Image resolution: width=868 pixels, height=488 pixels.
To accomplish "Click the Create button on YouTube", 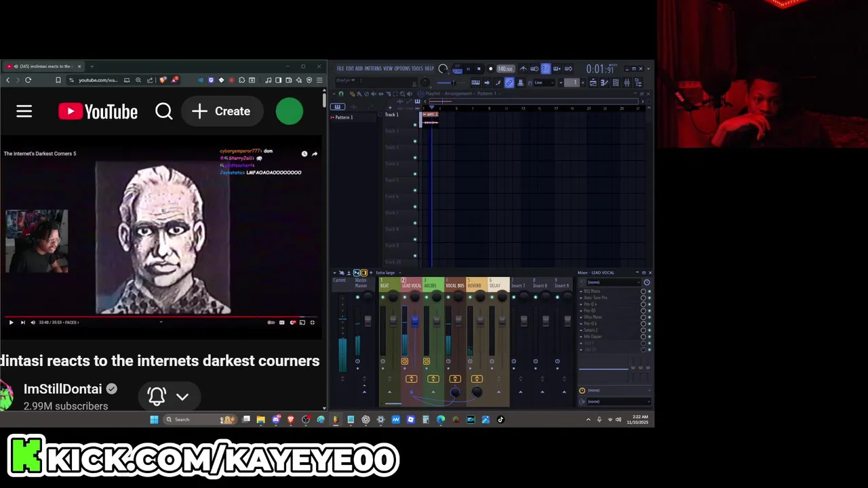I will [x=222, y=111].
